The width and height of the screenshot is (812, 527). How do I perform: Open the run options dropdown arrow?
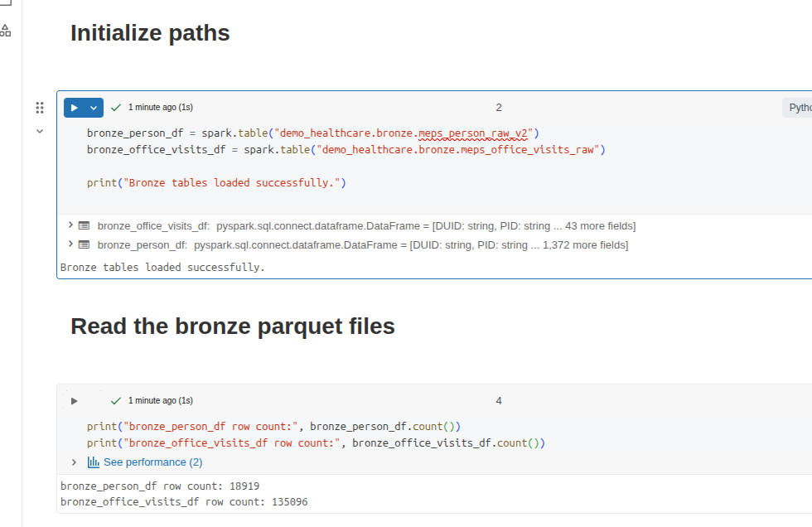(x=93, y=107)
